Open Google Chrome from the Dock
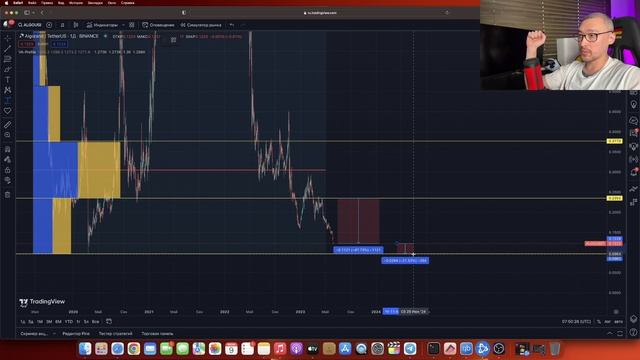Image resolution: width=640 pixels, height=360 pixels. (133, 349)
